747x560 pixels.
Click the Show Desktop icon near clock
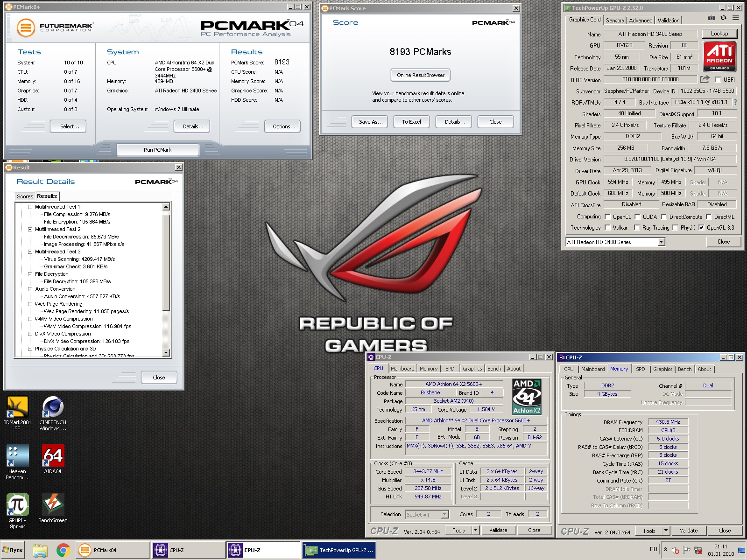click(741, 550)
